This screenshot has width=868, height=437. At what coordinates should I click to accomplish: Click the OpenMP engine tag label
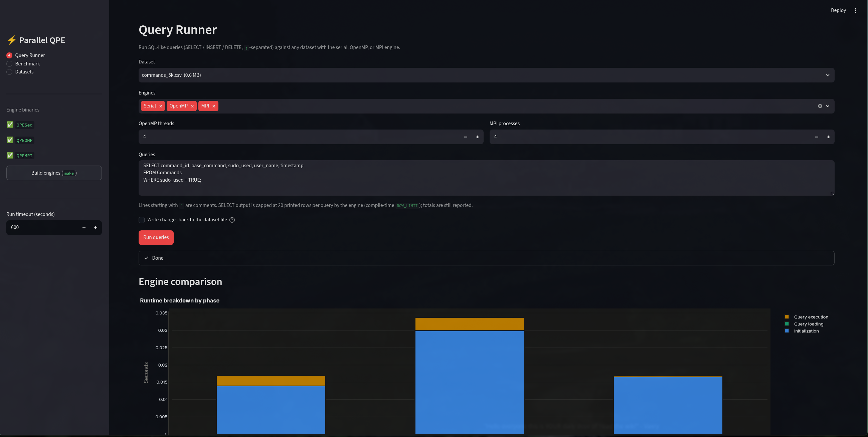pos(178,106)
